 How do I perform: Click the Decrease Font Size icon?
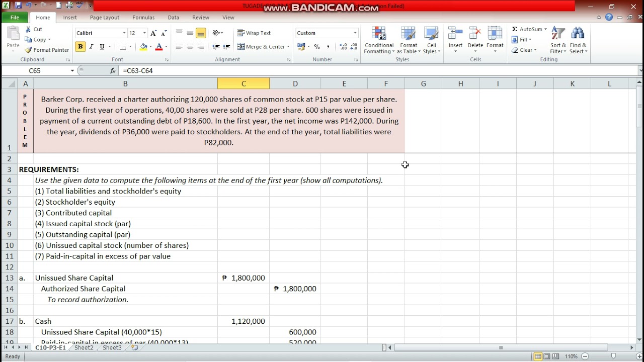tap(164, 33)
